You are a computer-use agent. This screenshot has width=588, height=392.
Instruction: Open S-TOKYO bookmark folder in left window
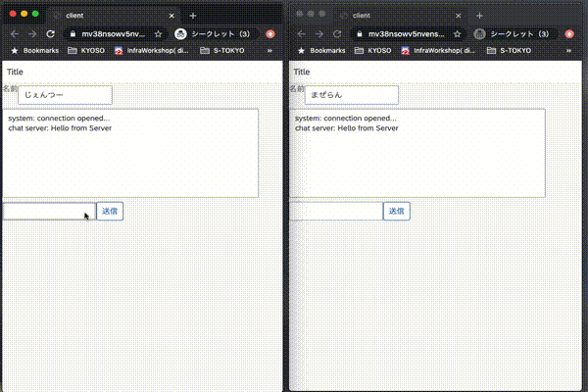point(222,51)
